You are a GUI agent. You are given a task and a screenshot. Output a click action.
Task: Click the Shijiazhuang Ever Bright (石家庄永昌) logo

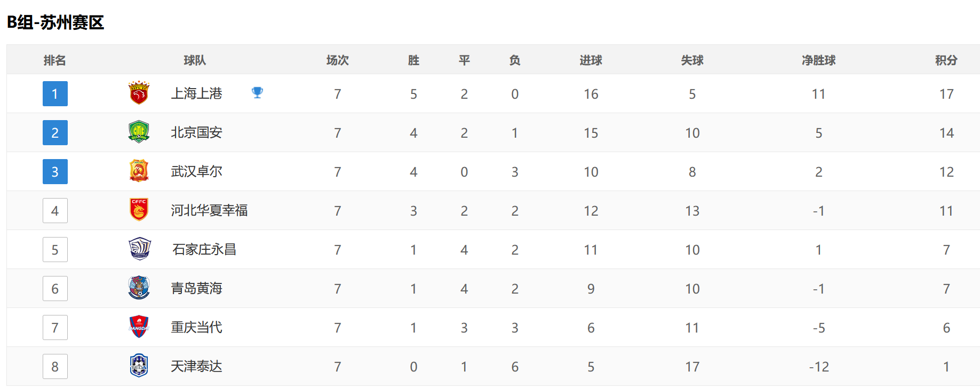click(x=140, y=249)
